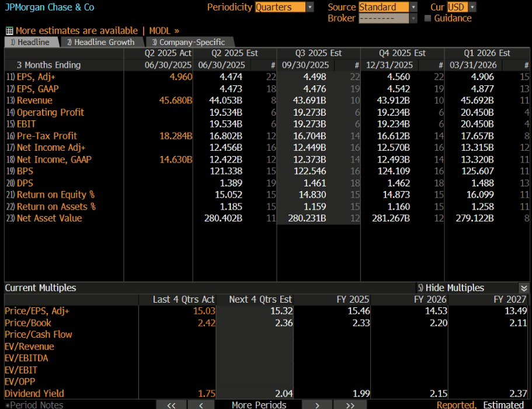Jump to first periods using double-left arrows
Viewport: 532px width, 409px height.
pyautogui.click(x=171, y=404)
